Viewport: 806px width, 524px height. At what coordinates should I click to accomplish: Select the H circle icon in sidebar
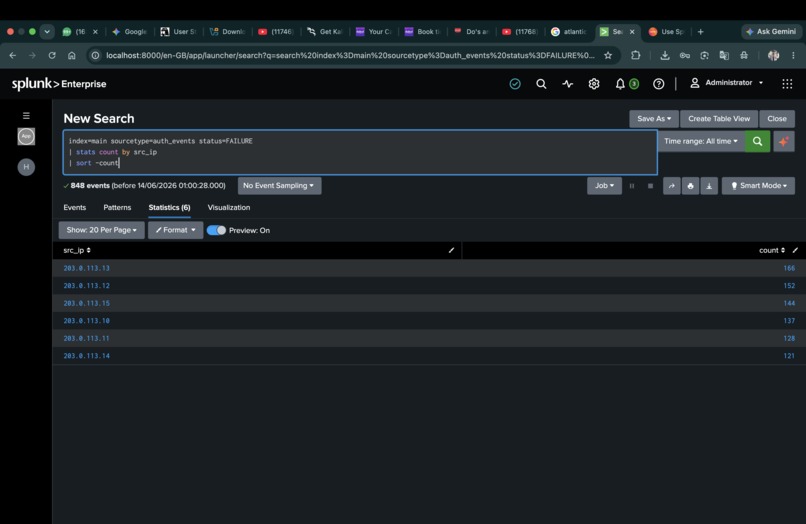pos(26,167)
